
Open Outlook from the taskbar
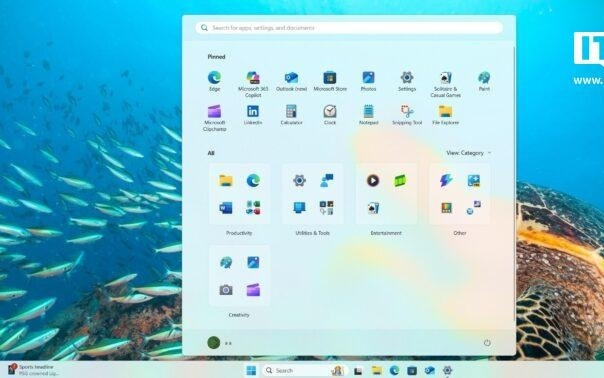[x=430, y=371]
